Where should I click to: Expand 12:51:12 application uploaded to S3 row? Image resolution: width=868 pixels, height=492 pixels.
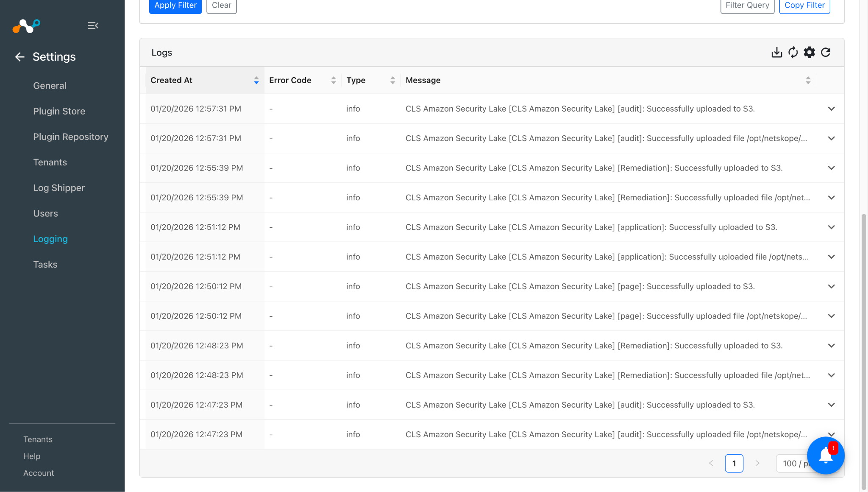pyautogui.click(x=831, y=227)
